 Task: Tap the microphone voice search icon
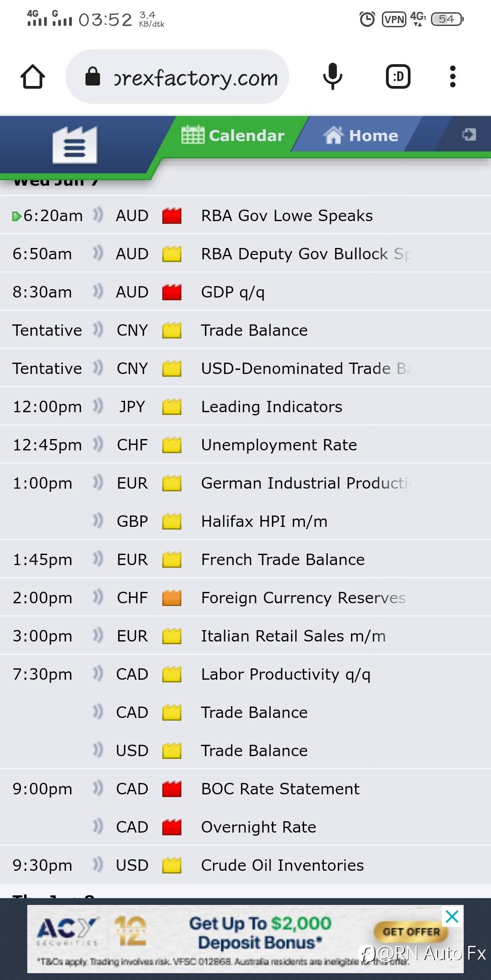click(332, 76)
